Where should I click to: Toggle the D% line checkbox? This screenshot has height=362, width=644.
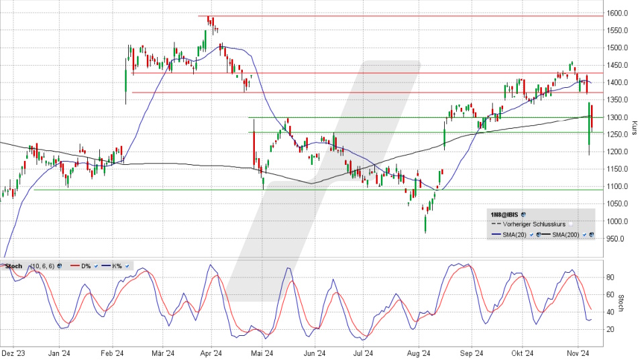[96, 266]
